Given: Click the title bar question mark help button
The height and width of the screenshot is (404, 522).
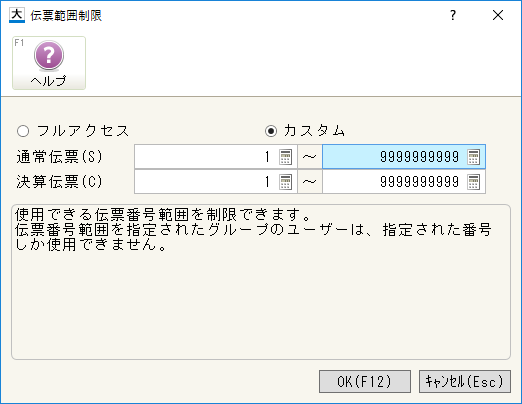Looking at the screenshot, I should 453,15.
